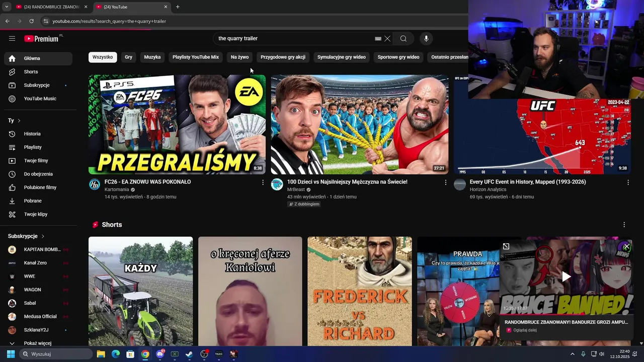Play the miniplayer video
This screenshot has width=644, height=362.
(x=567, y=277)
